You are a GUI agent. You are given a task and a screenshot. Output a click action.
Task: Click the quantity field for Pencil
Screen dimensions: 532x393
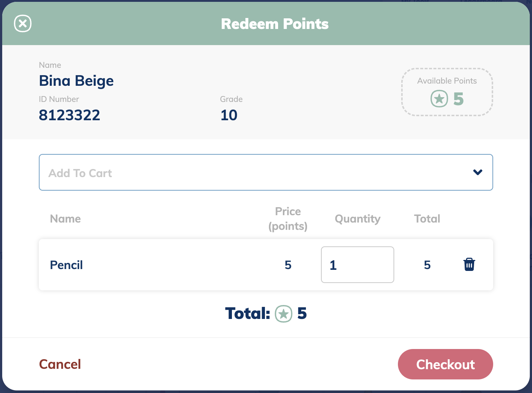[357, 265]
